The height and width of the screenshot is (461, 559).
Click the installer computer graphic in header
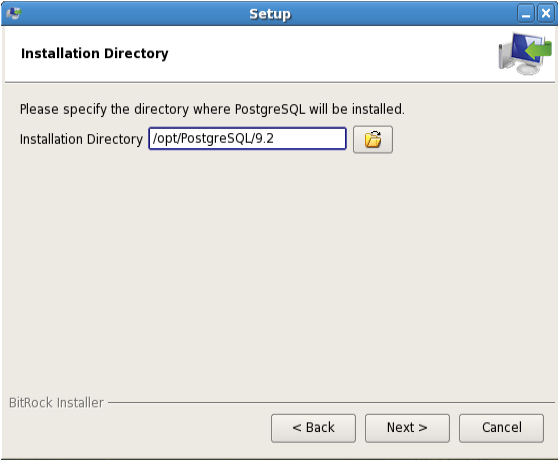point(525,53)
